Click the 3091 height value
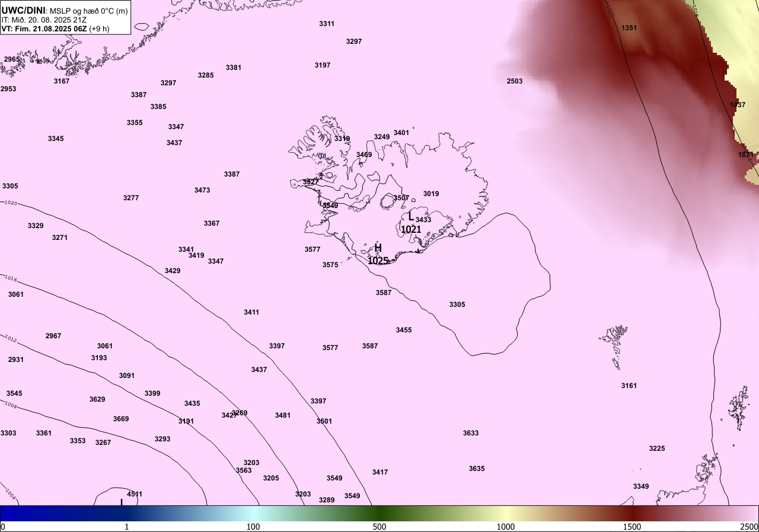The image size is (759, 532). [127, 376]
